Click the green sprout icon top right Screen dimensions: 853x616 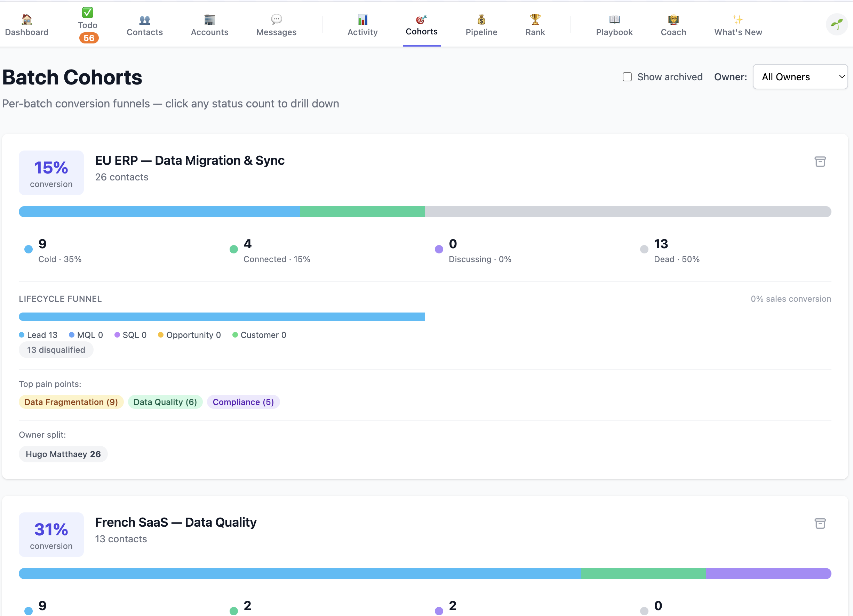coord(836,24)
